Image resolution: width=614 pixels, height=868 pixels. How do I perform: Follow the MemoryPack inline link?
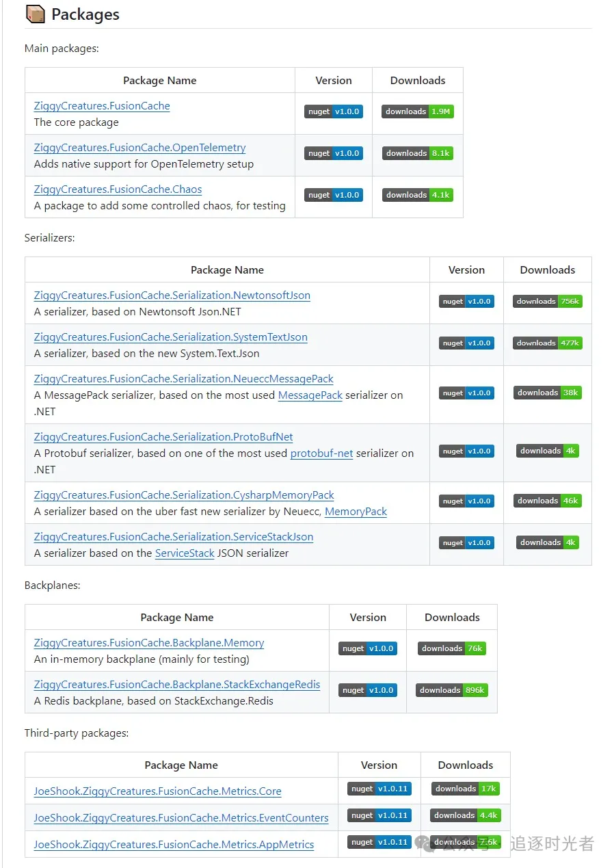pos(356,512)
